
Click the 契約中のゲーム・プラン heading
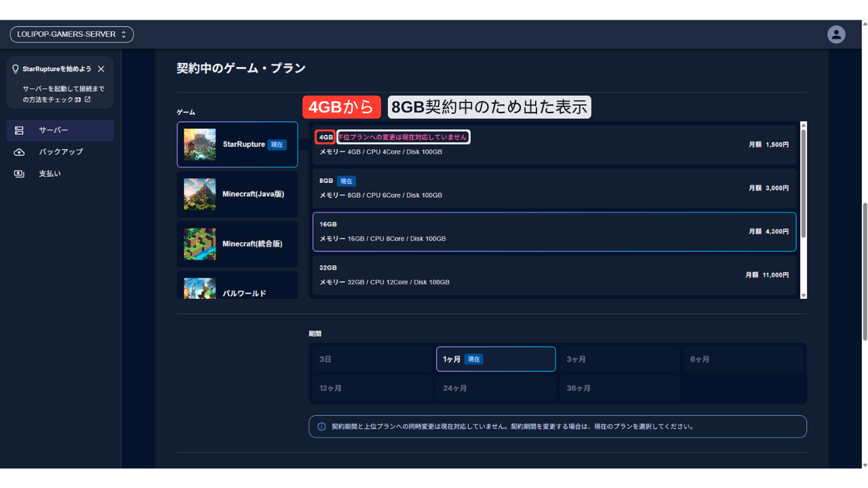pos(241,68)
